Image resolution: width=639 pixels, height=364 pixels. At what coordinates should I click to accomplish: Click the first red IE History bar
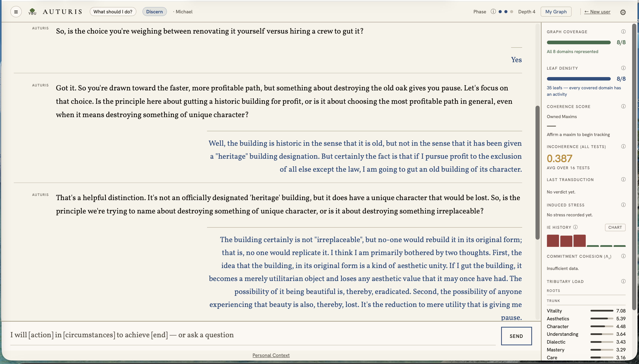pyautogui.click(x=552, y=241)
